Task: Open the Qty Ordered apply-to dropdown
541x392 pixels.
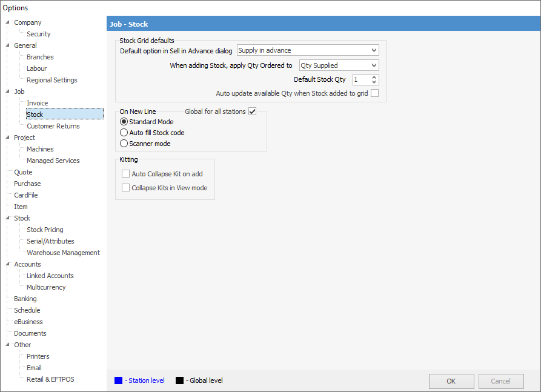Action: click(x=373, y=65)
